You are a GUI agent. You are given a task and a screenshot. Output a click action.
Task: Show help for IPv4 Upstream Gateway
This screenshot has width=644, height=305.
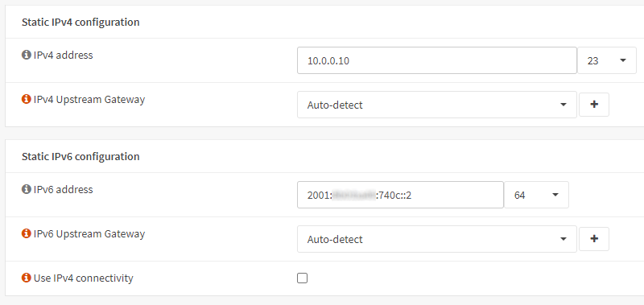(27, 99)
